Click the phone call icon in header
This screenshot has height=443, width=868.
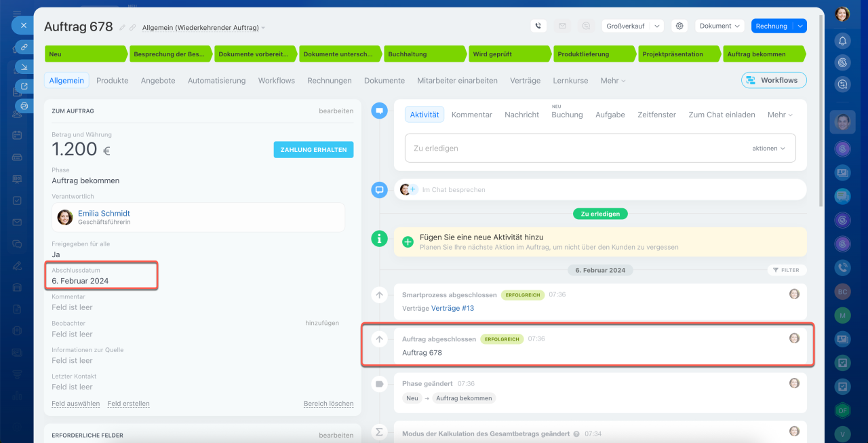[538, 26]
